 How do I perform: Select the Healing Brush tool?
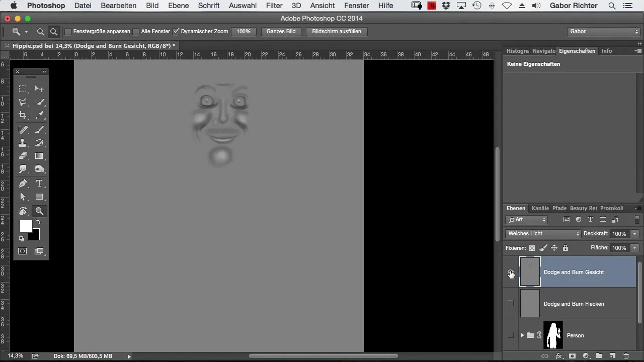(x=23, y=130)
